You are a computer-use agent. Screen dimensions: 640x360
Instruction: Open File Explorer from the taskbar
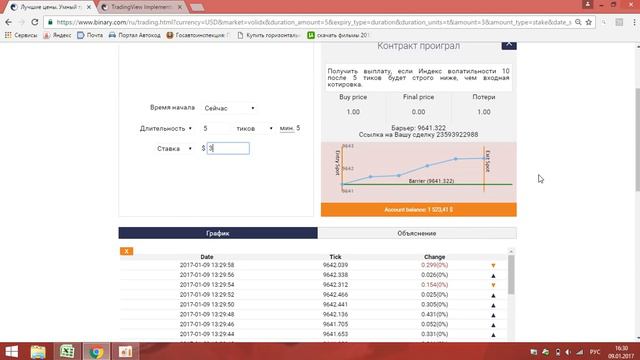coord(38,351)
